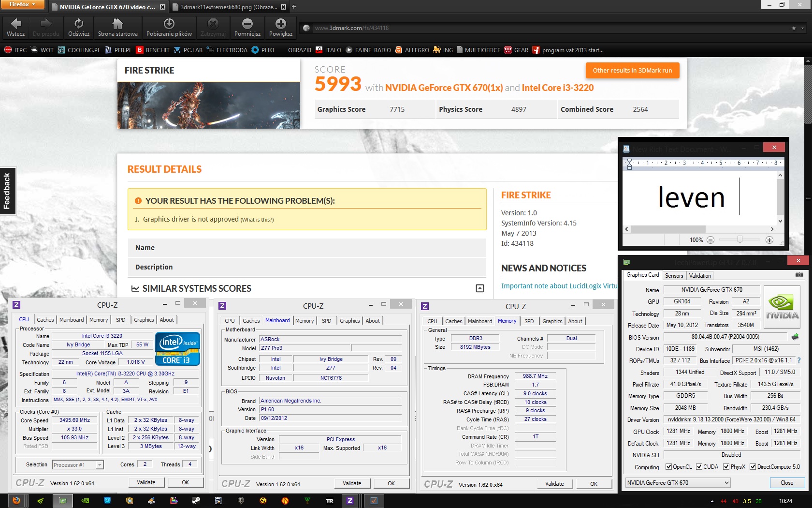Switch to the Validation tab in GPU-Z
Image resolution: width=812 pixels, height=508 pixels.
point(700,275)
